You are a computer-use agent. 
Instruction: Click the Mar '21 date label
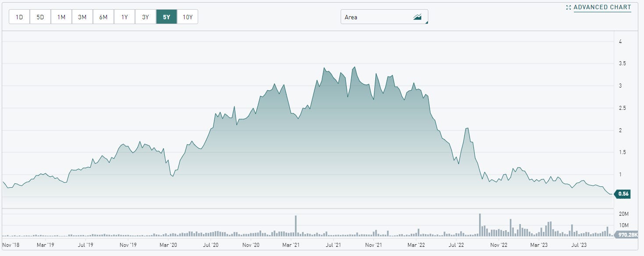(292, 245)
